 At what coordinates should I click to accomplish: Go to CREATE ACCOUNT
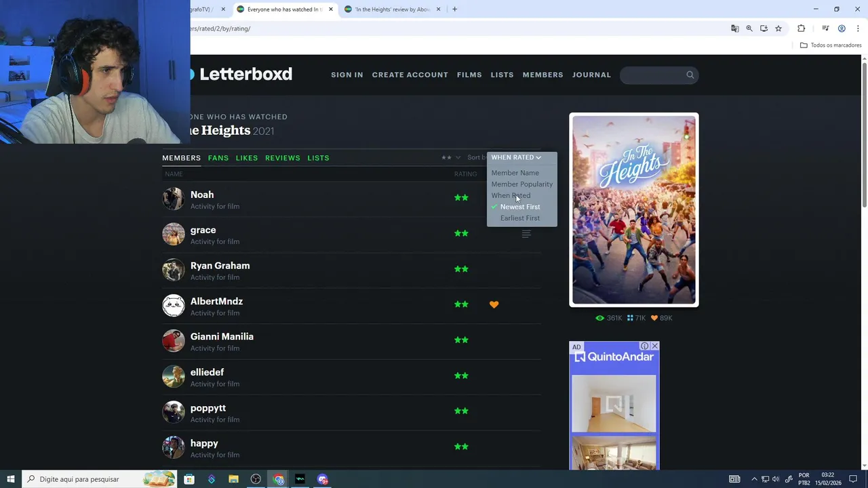[x=410, y=75]
